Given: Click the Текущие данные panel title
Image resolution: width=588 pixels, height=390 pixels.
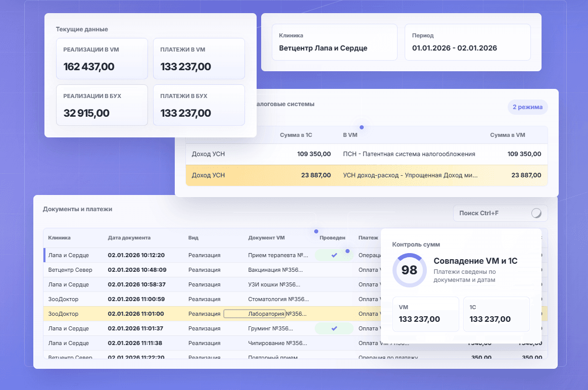Looking at the screenshot, I should click(x=82, y=29).
